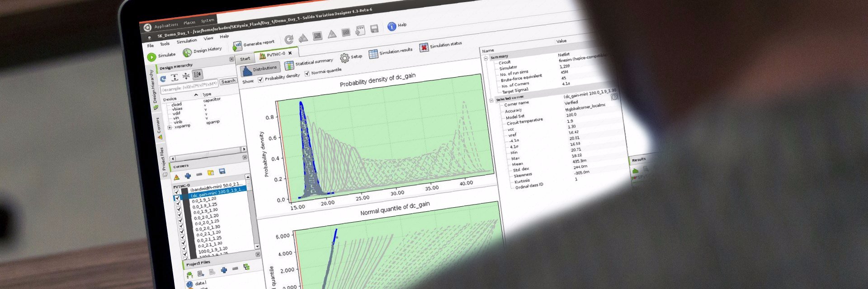Close the Design Hierarchy panel

click(x=232, y=59)
